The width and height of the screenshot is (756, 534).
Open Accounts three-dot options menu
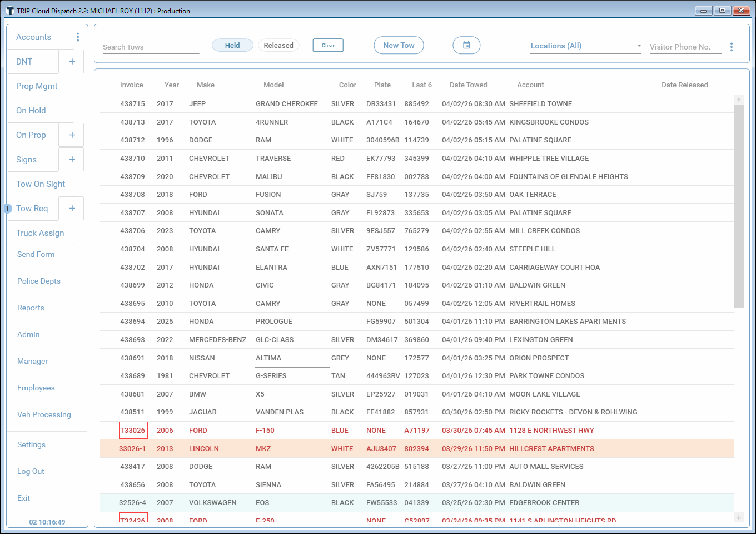point(77,37)
